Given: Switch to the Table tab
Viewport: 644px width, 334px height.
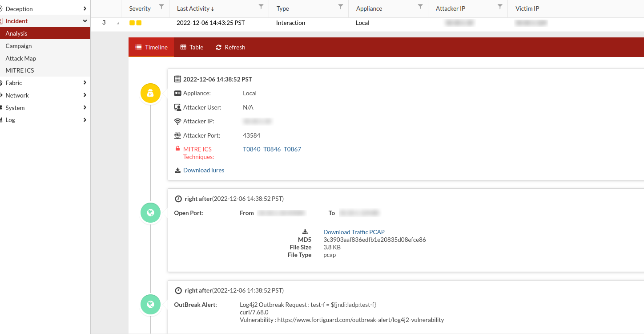Looking at the screenshot, I should click(191, 47).
